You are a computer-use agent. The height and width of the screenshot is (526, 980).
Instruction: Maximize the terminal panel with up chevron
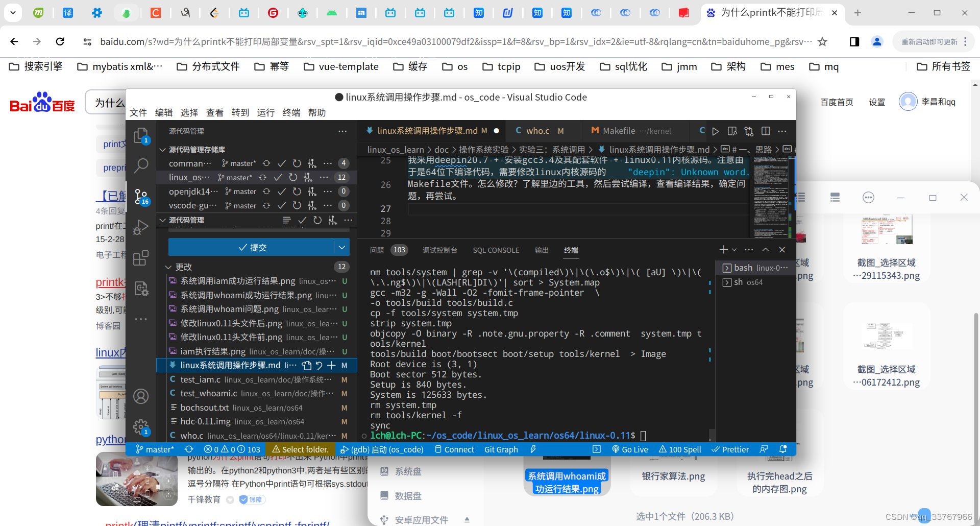pos(766,250)
